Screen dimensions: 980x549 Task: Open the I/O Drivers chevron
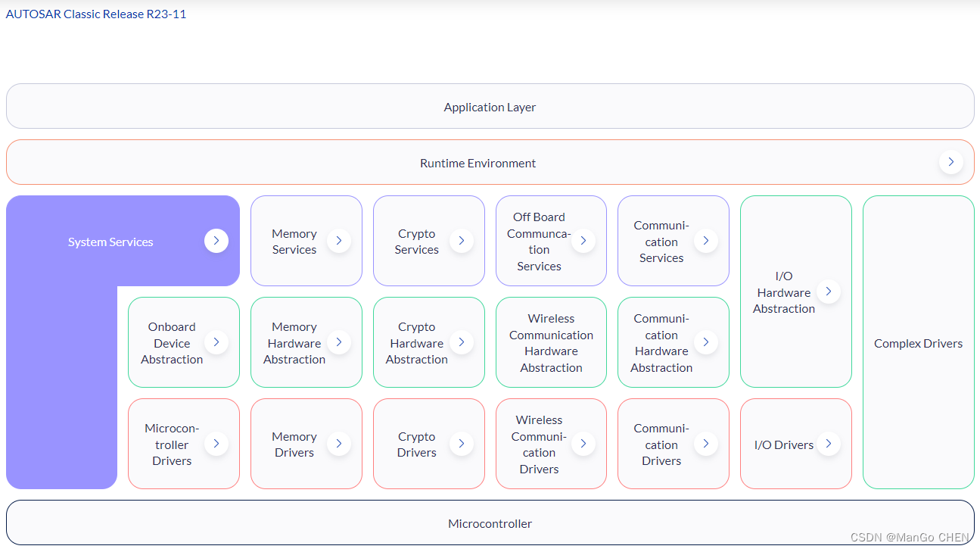coord(829,444)
